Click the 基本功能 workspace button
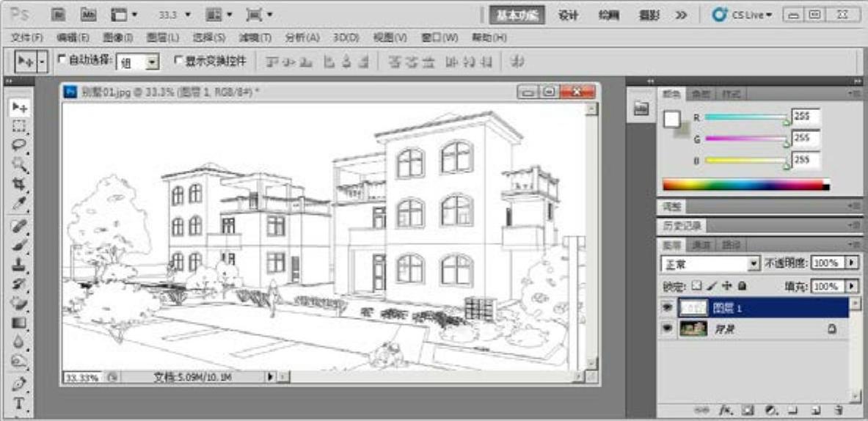Viewport: 868px width, 421px height. [517, 15]
